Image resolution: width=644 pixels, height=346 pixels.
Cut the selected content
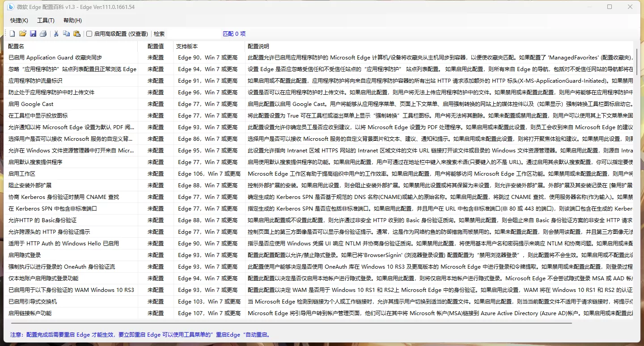tap(56, 33)
